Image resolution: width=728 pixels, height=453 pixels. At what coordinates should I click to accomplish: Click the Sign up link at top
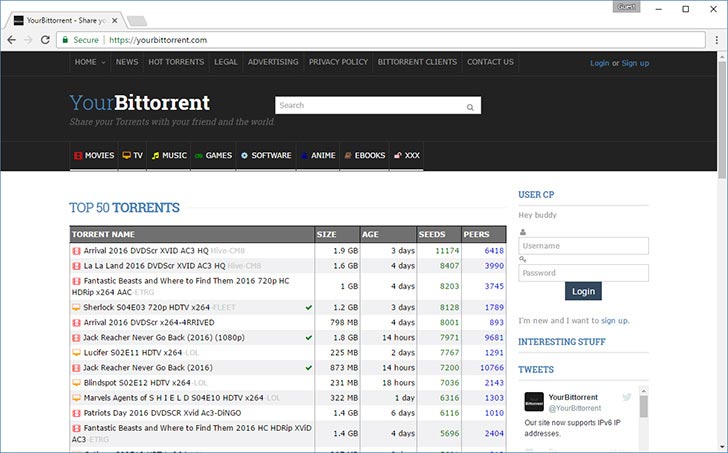tap(635, 63)
